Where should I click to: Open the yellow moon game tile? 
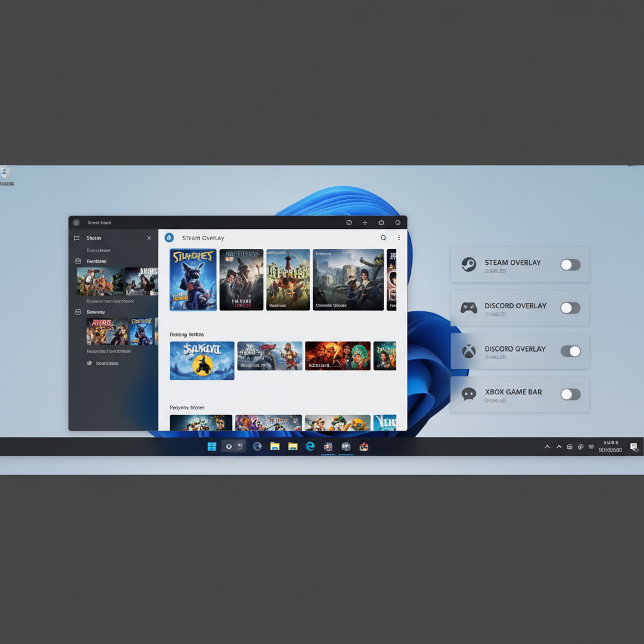coord(202,360)
